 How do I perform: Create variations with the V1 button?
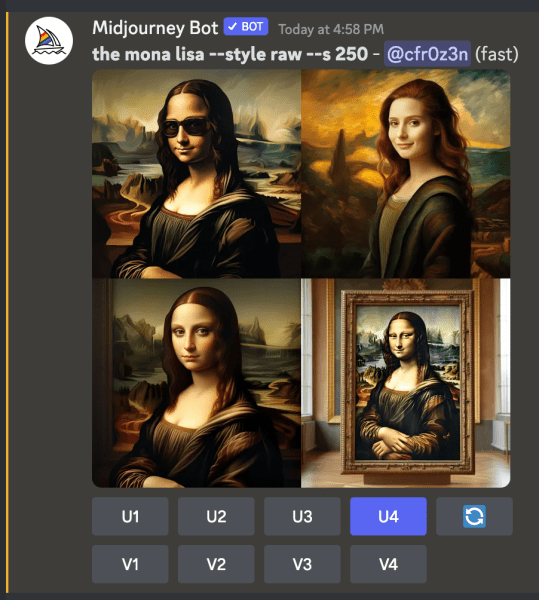click(130, 564)
